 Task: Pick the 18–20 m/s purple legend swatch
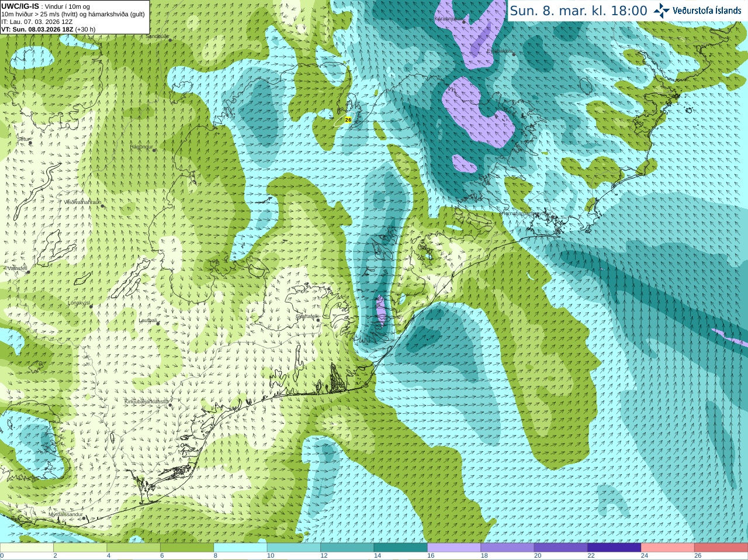tap(507, 548)
